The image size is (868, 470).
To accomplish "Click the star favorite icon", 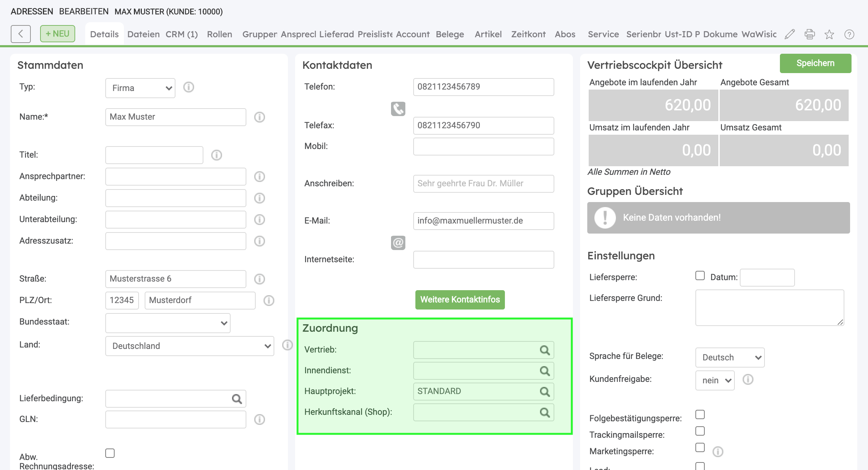I will [x=829, y=34].
